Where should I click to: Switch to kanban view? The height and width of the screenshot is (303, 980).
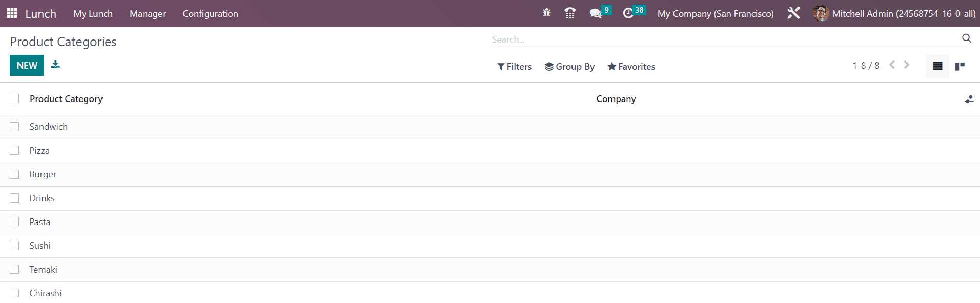pos(960,66)
